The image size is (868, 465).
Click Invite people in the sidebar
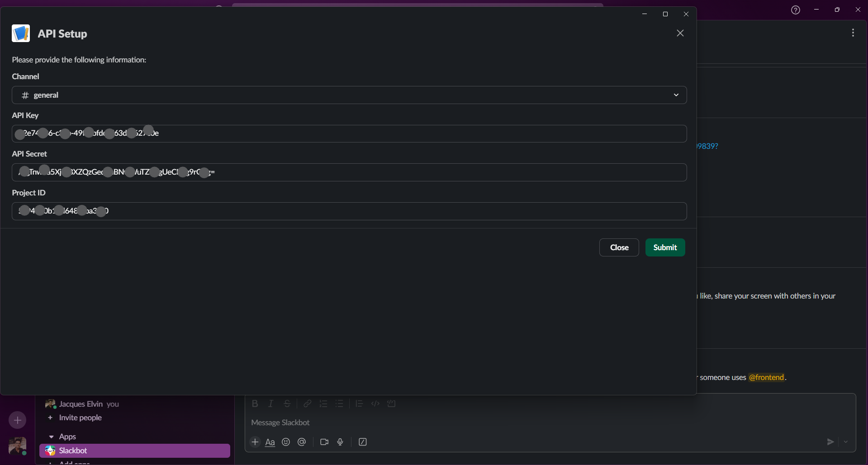click(80, 418)
